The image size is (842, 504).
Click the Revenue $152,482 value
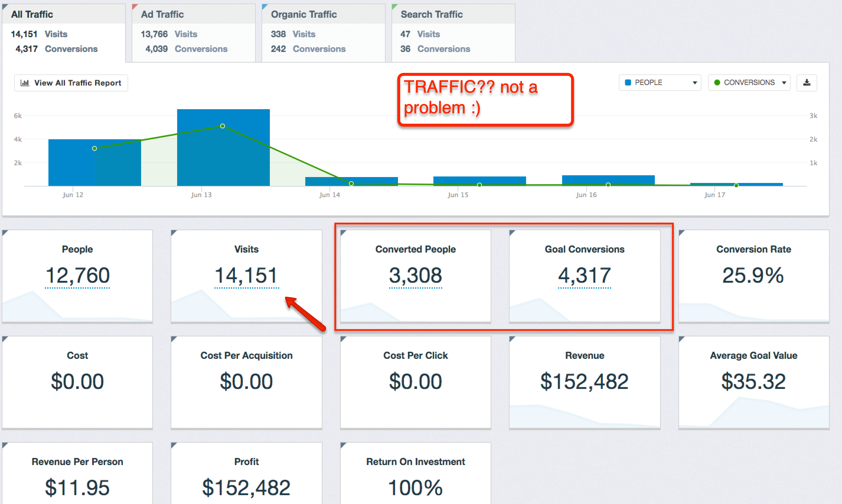[x=585, y=382]
